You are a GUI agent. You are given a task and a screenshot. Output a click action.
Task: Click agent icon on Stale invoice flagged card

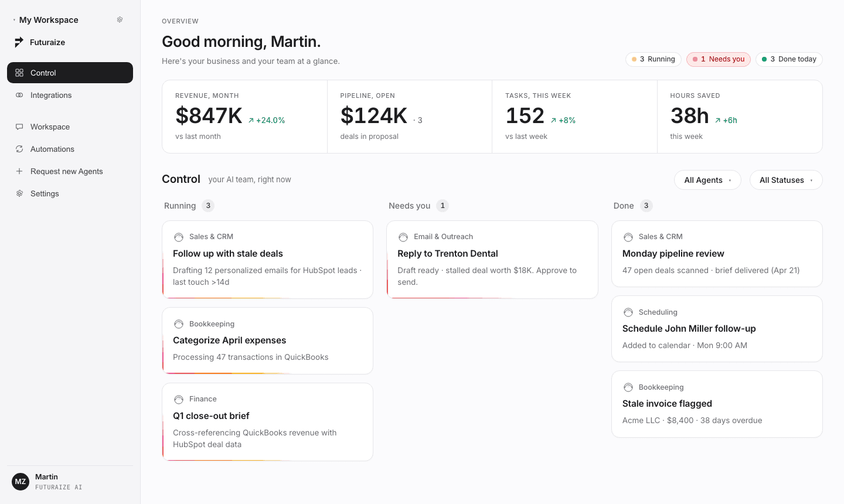tap(628, 387)
